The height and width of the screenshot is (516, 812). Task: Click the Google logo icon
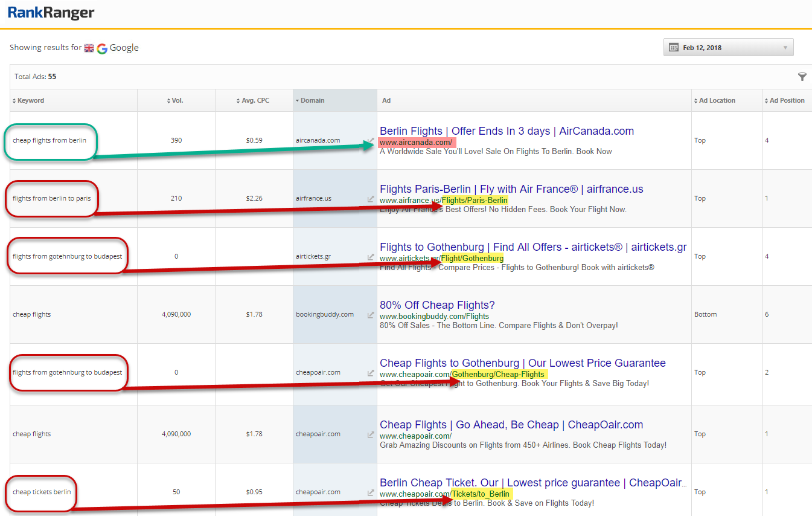click(102, 48)
